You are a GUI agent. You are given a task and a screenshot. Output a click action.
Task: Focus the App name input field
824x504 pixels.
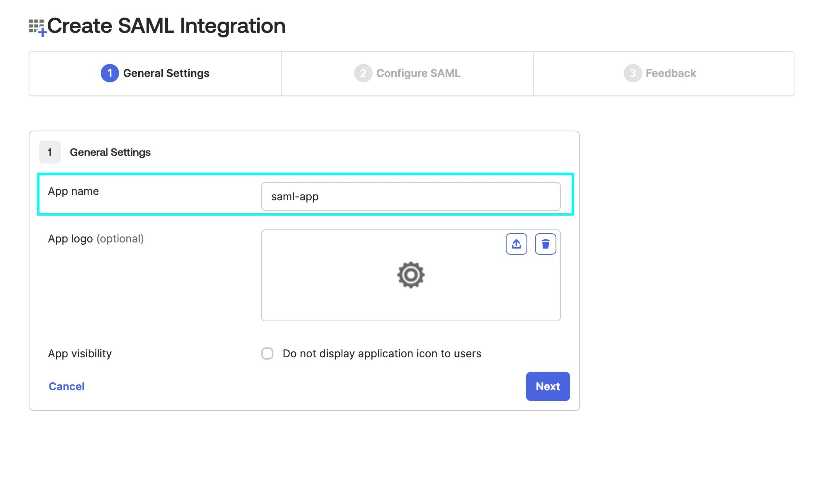click(x=411, y=196)
